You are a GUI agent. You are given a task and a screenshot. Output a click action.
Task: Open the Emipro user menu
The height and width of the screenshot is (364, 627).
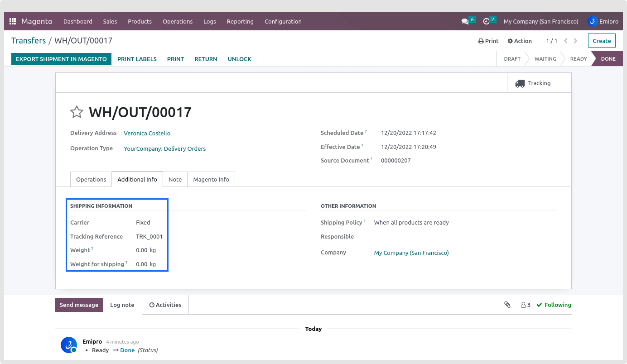603,21
